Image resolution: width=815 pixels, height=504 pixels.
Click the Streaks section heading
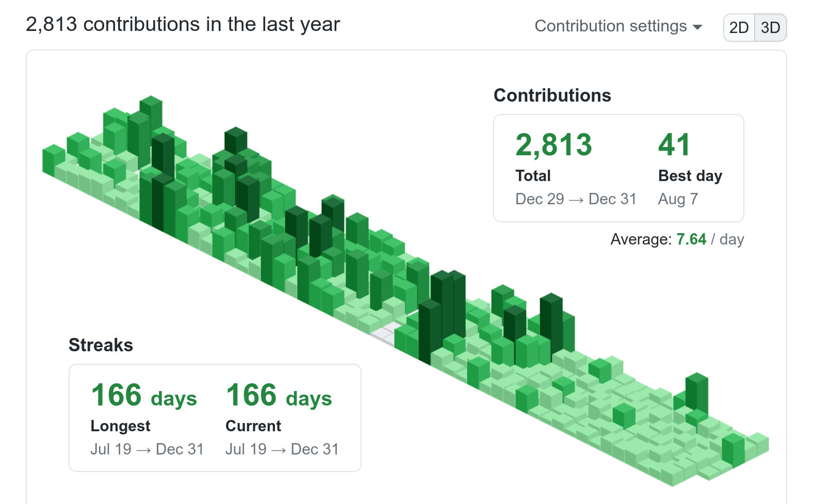[101, 345]
